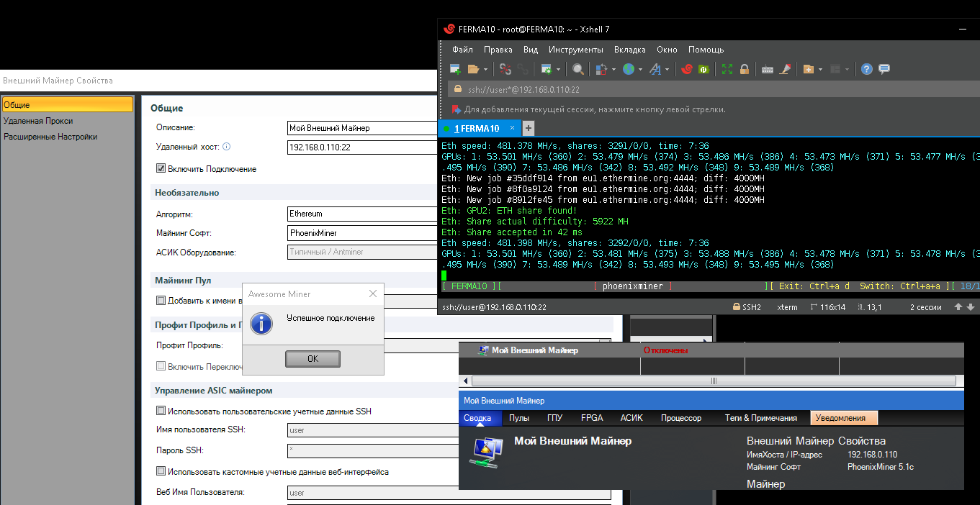This screenshot has height=505, width=980.
Task: Click the chat bubble feedback icon in Xshell
Action: click(884, 69)
